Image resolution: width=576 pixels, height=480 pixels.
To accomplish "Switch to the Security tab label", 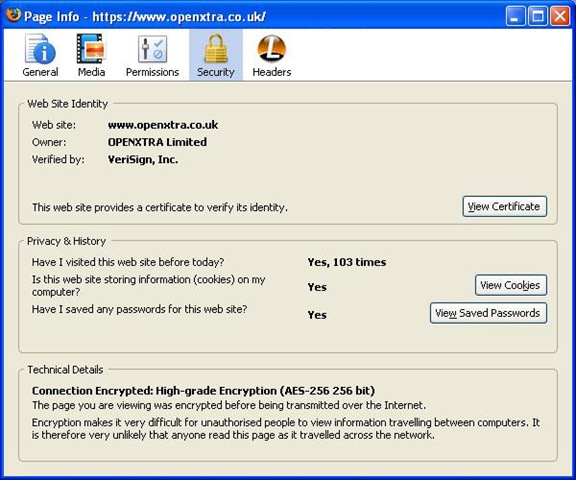I will pos(216,72).
